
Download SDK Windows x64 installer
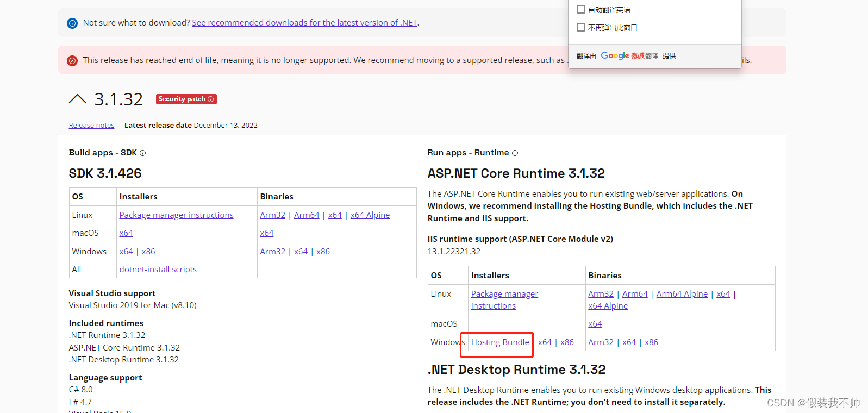tap(126, 252)
